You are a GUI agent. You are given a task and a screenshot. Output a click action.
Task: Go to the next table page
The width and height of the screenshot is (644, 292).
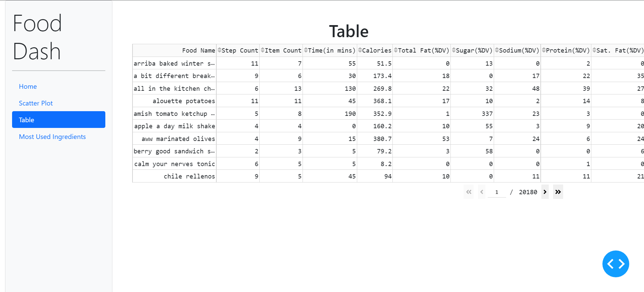[x=544, y=192]
